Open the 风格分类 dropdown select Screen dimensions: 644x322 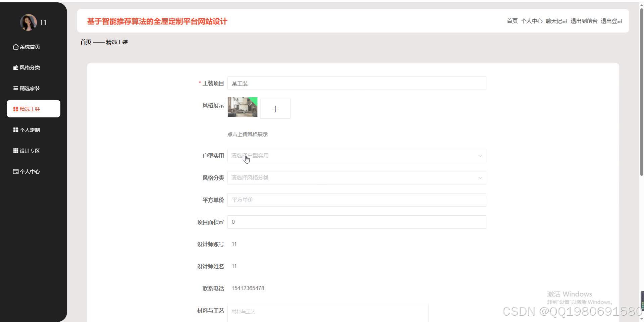[357, 178]
